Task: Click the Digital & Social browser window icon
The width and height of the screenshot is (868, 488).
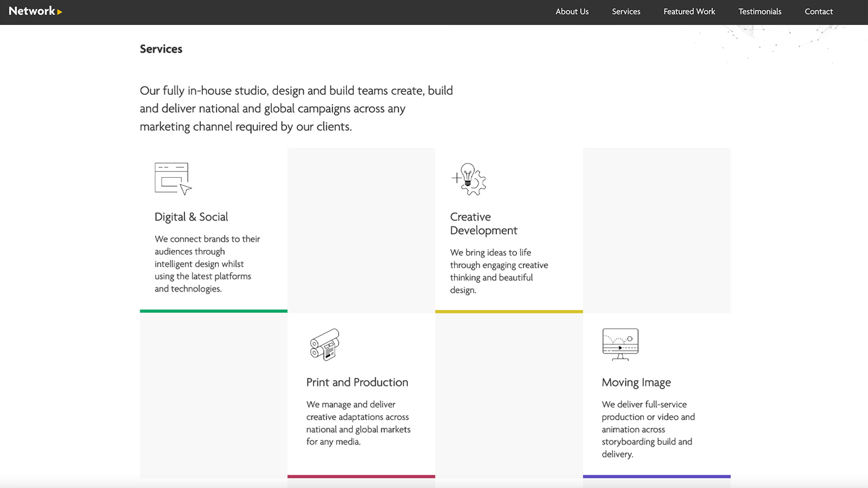Action: point(173,178)
